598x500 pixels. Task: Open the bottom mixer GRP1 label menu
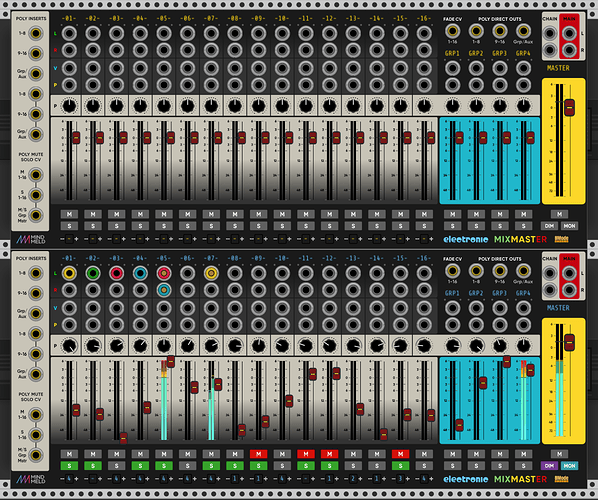(x=452, y=293)
